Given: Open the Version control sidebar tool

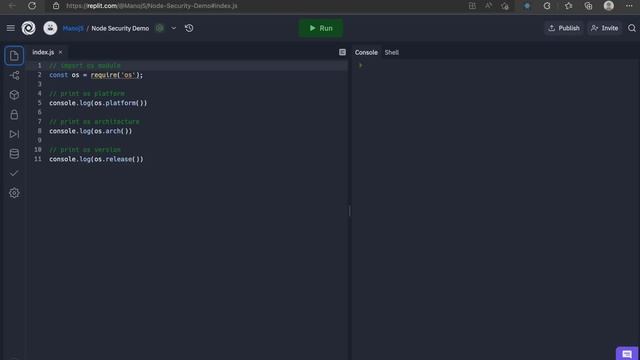Looking at the screenshot, I should [14, 76].
